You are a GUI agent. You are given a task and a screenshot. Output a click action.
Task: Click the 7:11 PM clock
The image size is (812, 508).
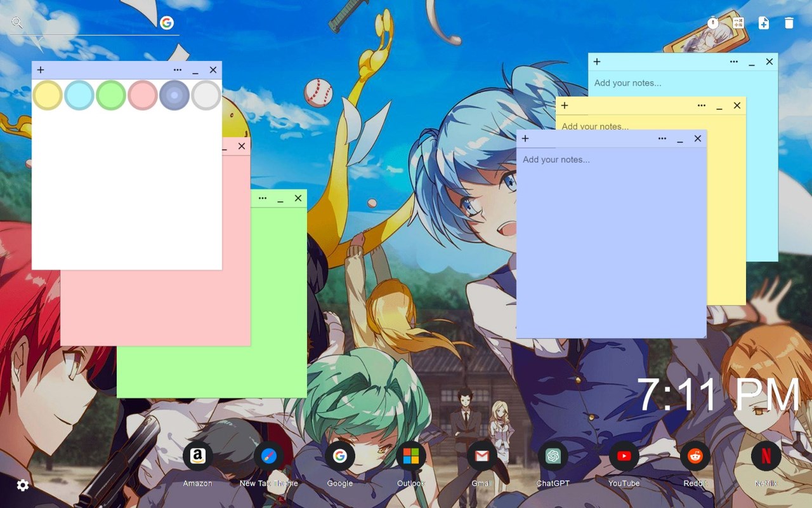pyautogui.click(x=719, y=395)
